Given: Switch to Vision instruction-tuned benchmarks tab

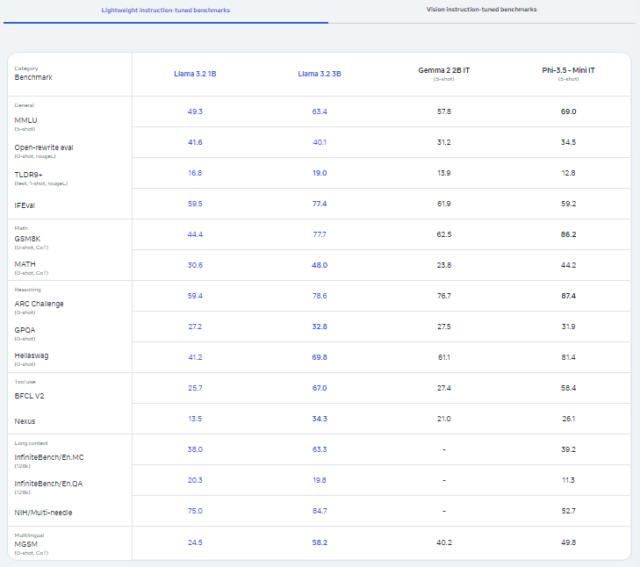Looking at the screenshot, I should [481, 9].
